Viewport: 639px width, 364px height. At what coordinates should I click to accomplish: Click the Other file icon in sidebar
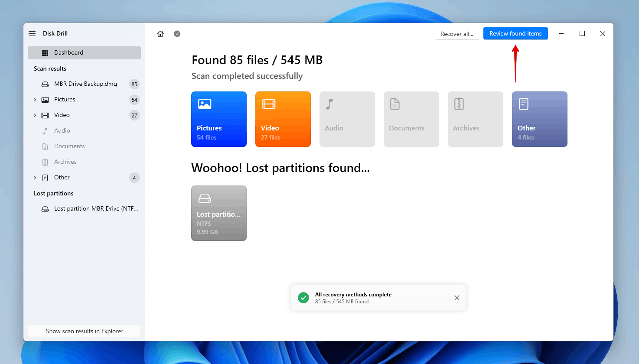45,178
